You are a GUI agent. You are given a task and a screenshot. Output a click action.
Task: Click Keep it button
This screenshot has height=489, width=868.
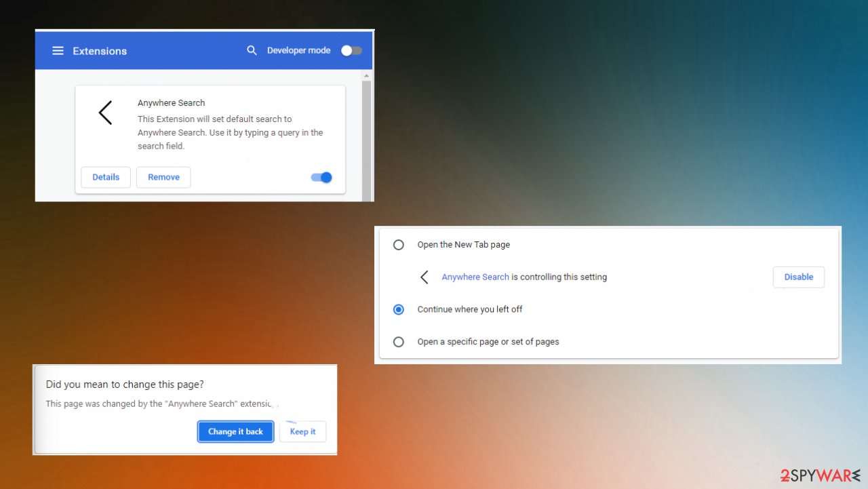tap(303, 432)
